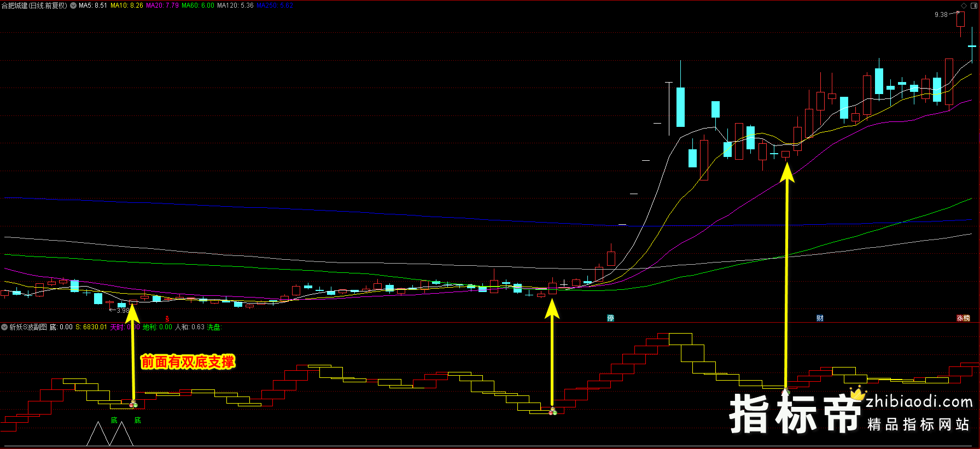
Task: Select the MA10: 8.26 label
Action: coord(127,5)
